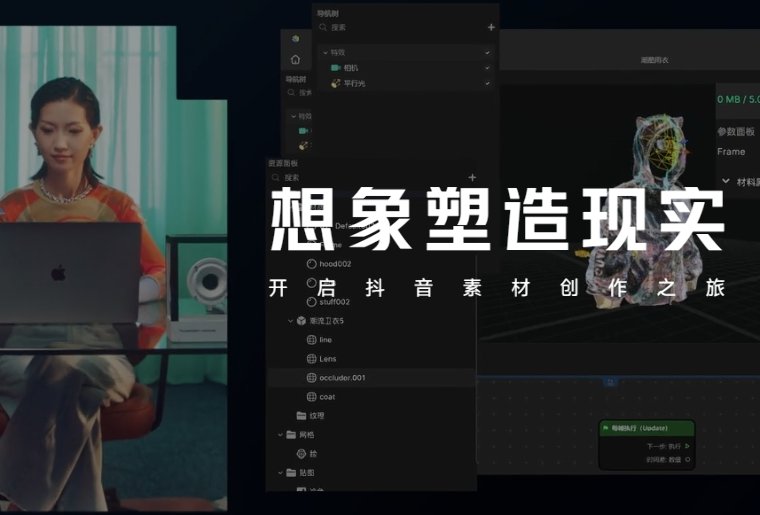This screenshot has width=760, height=515.
Task: Collapse the 特效 group in the front 导航树 panel
Action: (x=326, y=52)
